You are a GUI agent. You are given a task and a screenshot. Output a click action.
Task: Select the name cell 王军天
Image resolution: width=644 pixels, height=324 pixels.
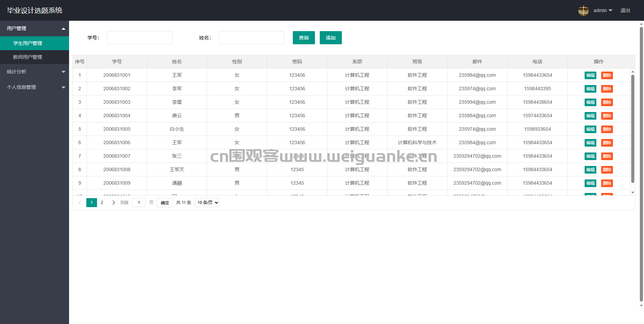point(177,169)
